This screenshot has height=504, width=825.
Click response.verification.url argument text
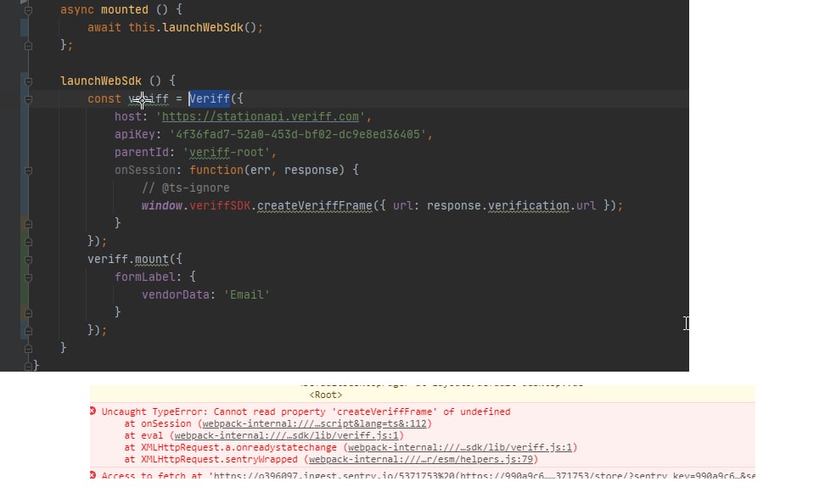click(x=512, y=205)
